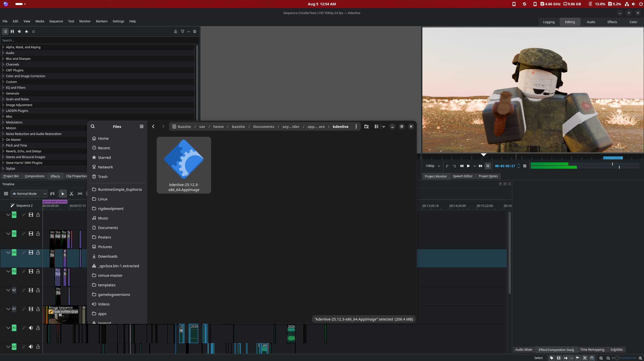Click the download new effects icon
Image resolution: width=644 pixels, height=361 pixels.
pyautogui.click(x=176, y=31)
